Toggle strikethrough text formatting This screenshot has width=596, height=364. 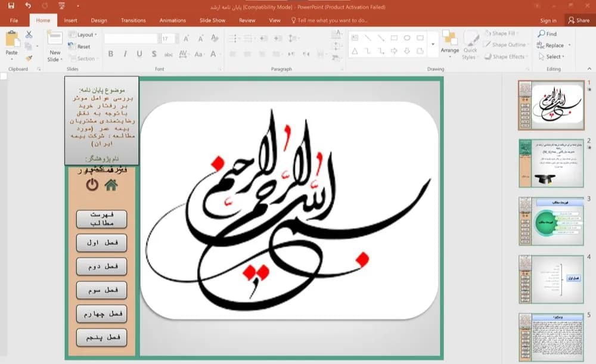click(x=169, y=54)
